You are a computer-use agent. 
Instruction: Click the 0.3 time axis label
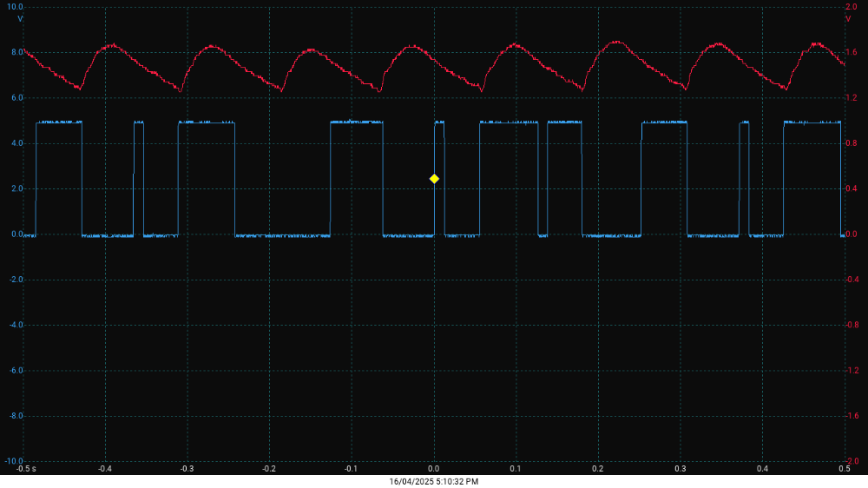[681, 469]
